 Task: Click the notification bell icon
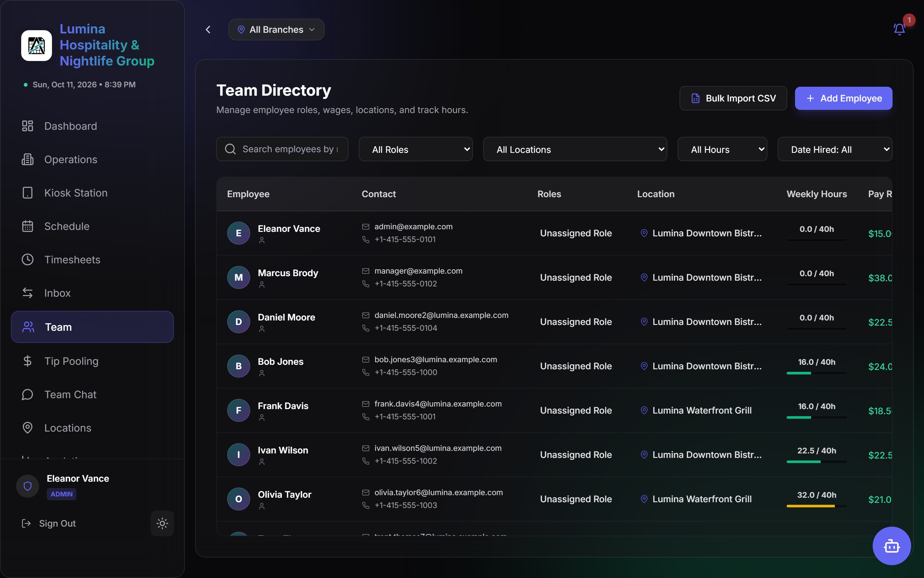[x=899, y=29]
